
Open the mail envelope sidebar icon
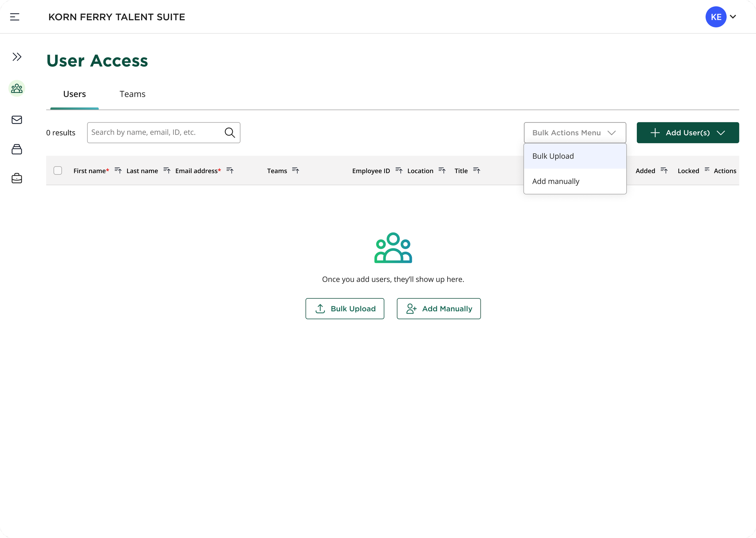point(17,120)
